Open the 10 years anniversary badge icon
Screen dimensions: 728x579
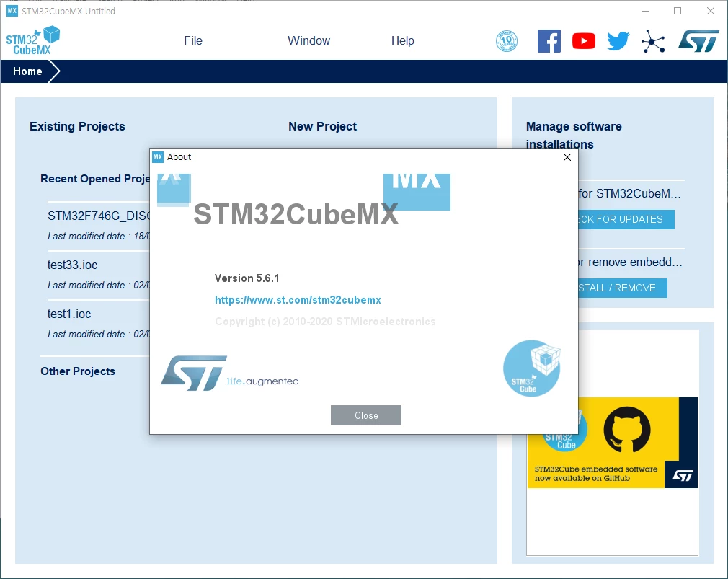click(507, 41)
